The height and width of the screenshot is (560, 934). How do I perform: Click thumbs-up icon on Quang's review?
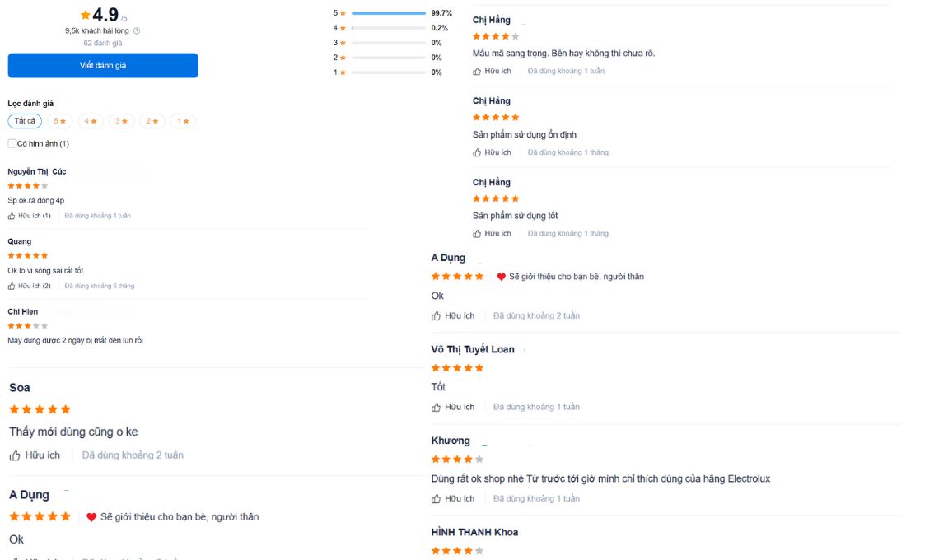pos(12,286)
